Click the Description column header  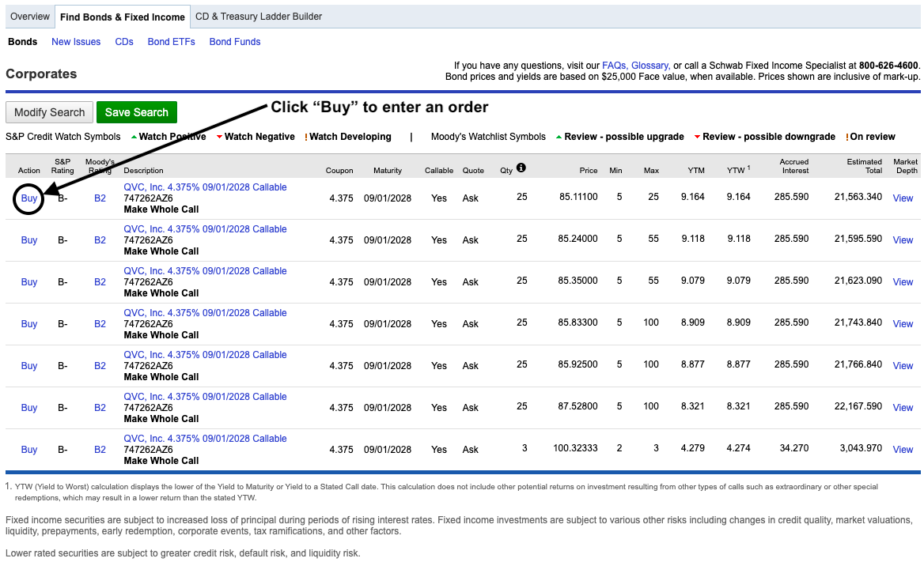(x=144, y=170)
